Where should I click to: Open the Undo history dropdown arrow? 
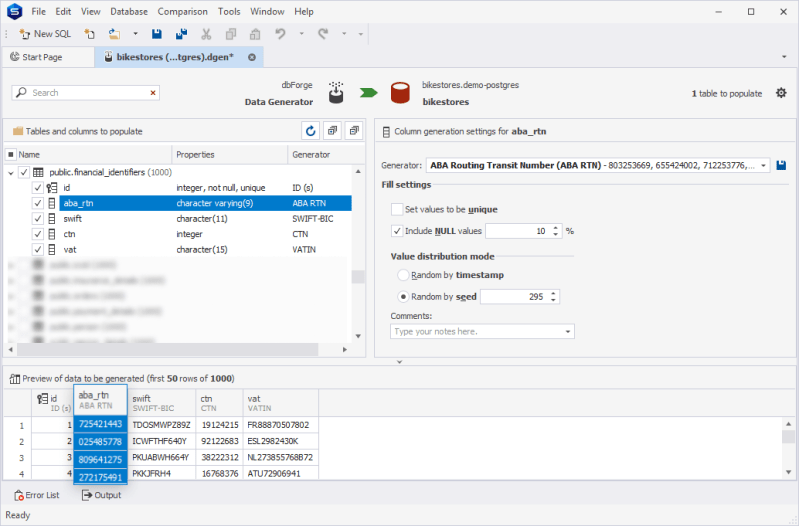pos(301,34)
